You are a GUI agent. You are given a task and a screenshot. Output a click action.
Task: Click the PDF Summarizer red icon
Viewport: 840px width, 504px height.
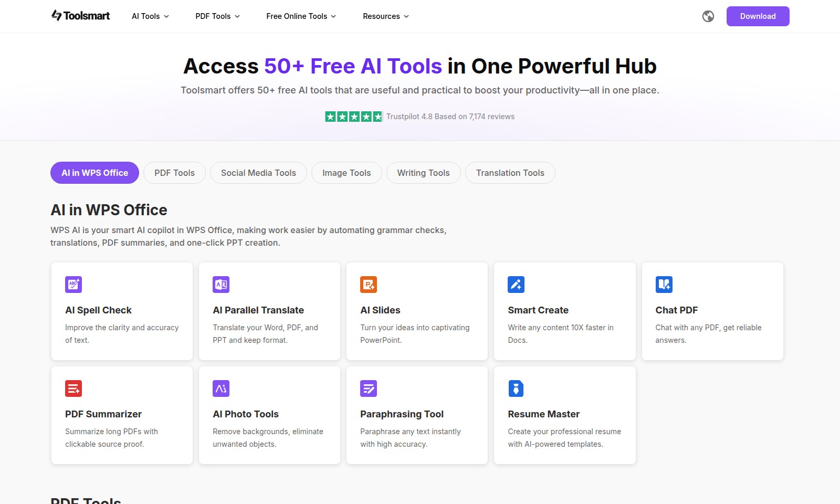[73, 388]
